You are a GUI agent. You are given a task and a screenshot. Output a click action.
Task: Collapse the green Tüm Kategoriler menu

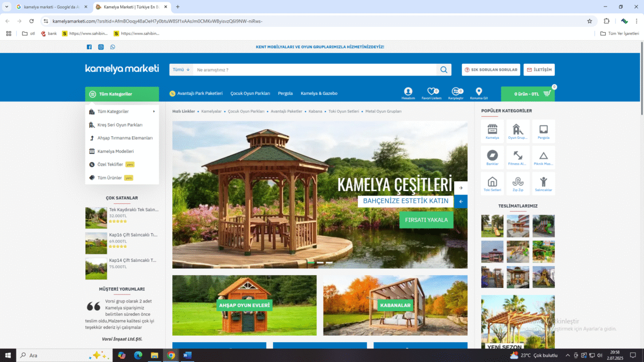pos(122,94)
